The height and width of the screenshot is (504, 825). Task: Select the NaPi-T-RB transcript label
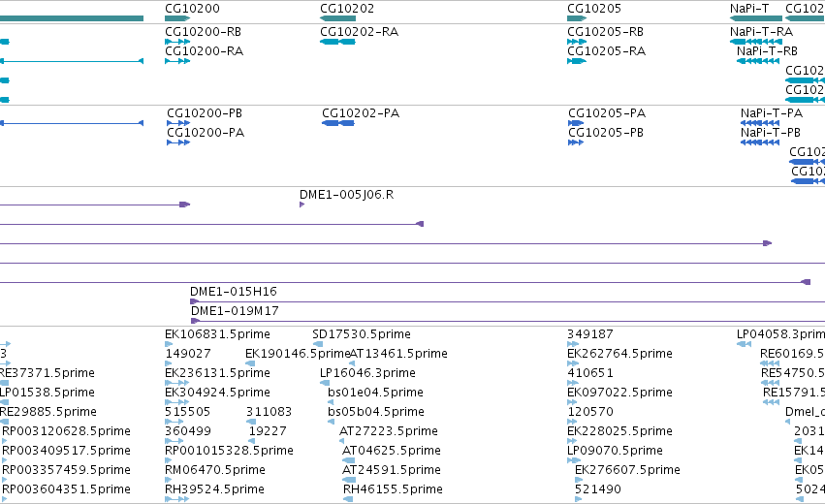767,51
